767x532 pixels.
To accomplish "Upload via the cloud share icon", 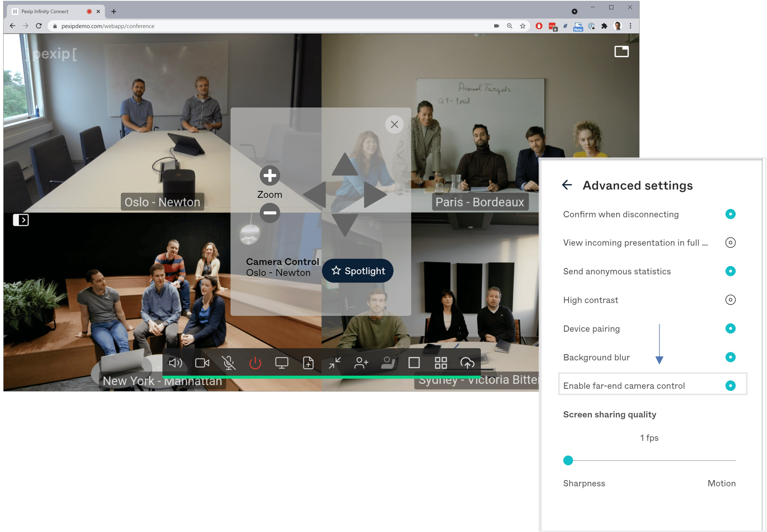I will point(467,363).
